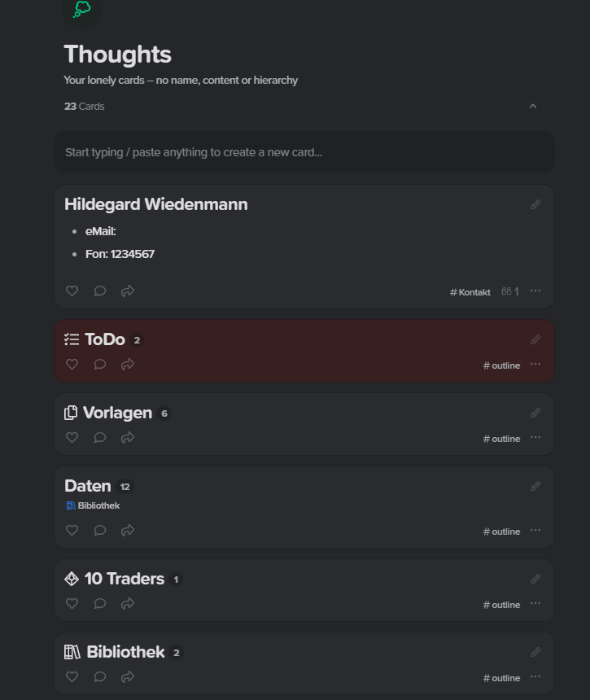The width and height of the screenshot is (590, 700).
Task: Share the 10 Traders card
Action: pyautogui.click(x=128, y=603)
